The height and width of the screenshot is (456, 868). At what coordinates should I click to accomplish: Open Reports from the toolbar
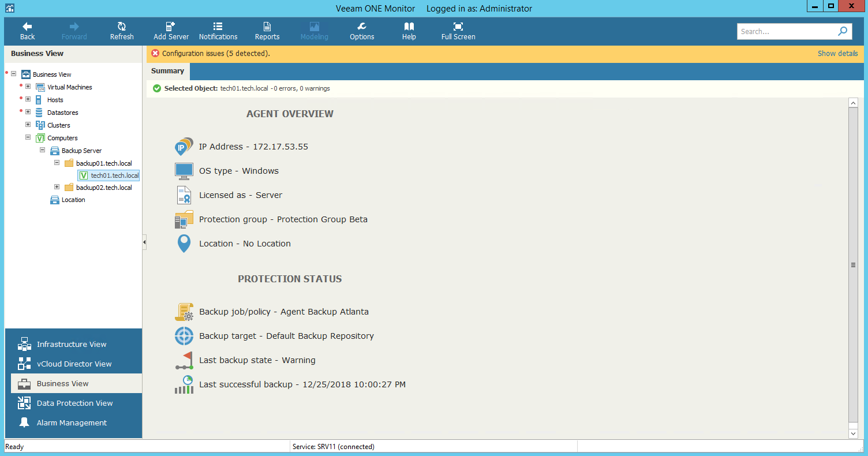267,31
